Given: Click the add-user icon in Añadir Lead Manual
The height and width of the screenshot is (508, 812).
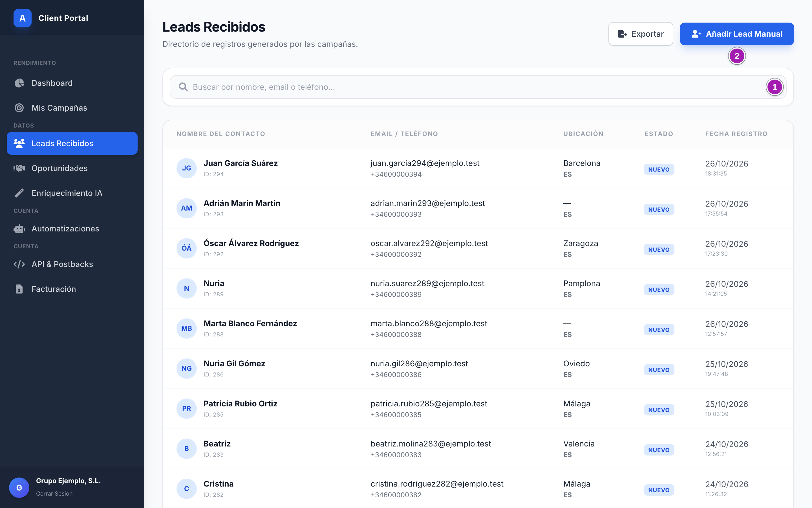Looking at the screenshot, I should 696,34.
